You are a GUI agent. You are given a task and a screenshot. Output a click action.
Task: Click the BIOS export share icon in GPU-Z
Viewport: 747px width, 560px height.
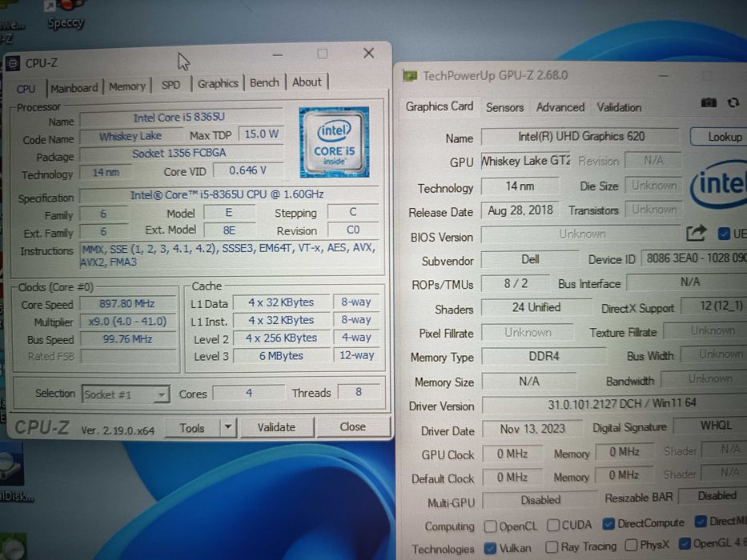[x=696, y=233]
